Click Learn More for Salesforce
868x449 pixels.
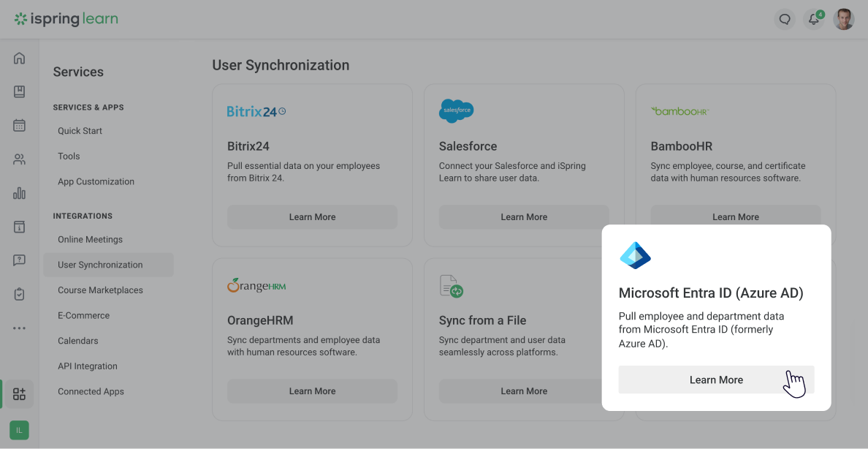pos(524,217)
